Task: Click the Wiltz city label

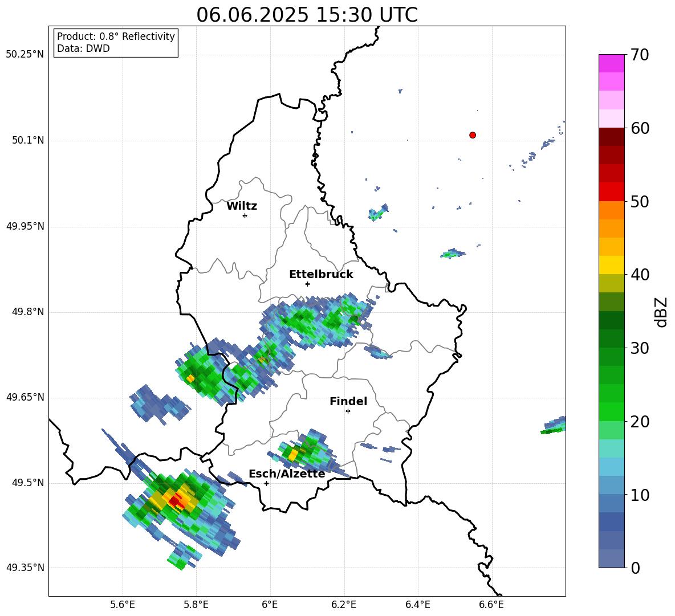Action: [242, 206]
